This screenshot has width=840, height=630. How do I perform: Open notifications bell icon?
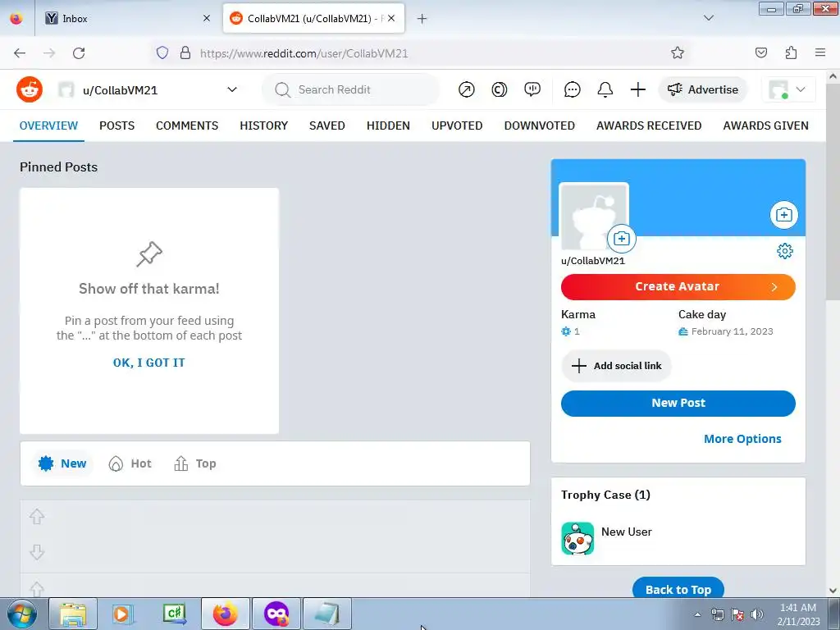point(605,89)
